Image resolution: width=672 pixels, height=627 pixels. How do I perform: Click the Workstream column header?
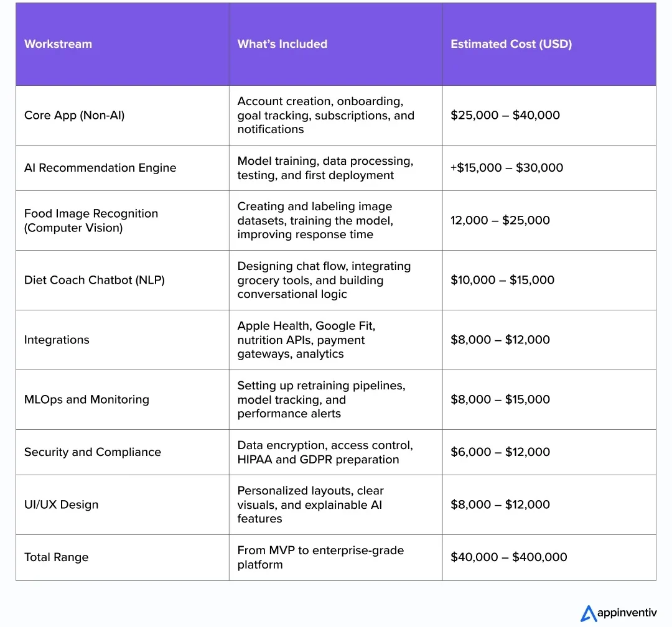pos(58,44)
